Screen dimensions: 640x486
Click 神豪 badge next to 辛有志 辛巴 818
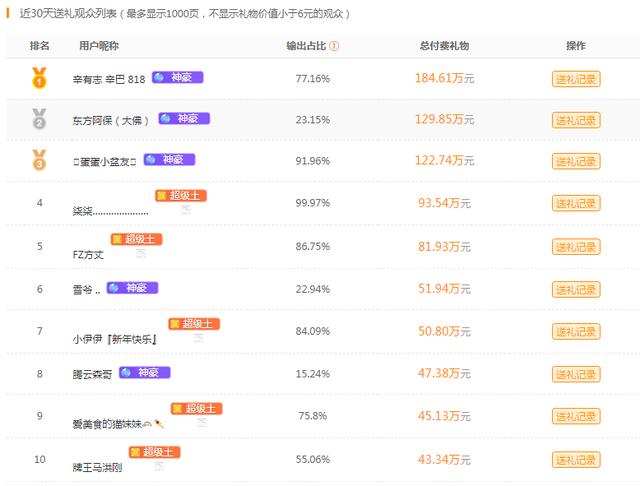coord(178,77)
